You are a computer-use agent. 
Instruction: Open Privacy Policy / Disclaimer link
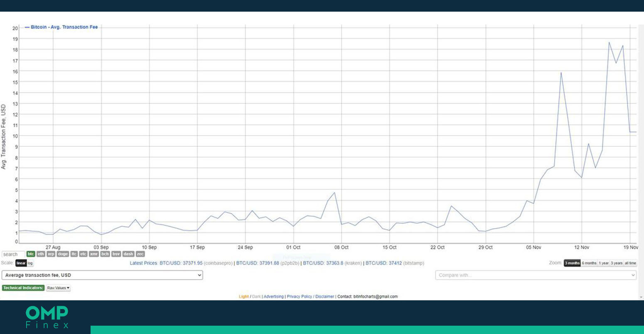(x=310, y=297)
